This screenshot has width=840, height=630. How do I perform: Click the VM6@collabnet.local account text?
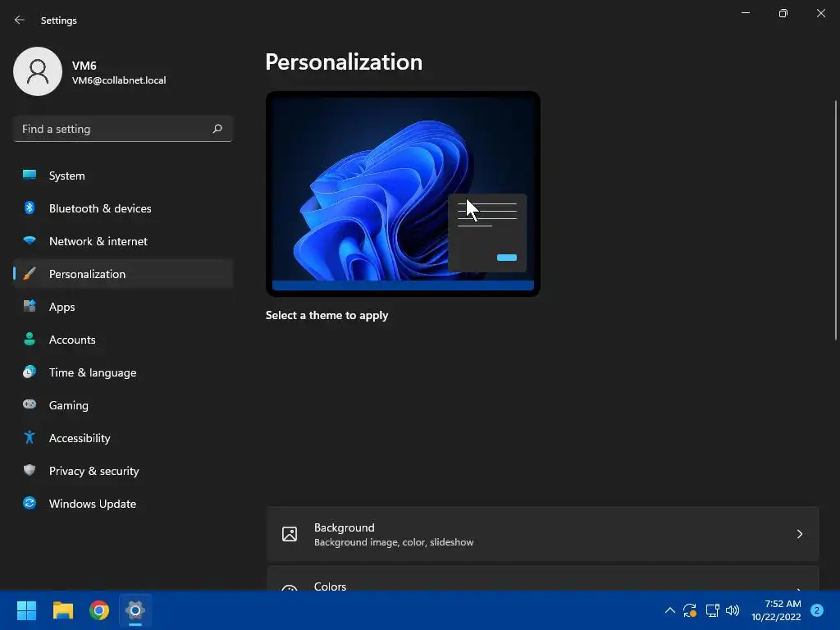119,80
